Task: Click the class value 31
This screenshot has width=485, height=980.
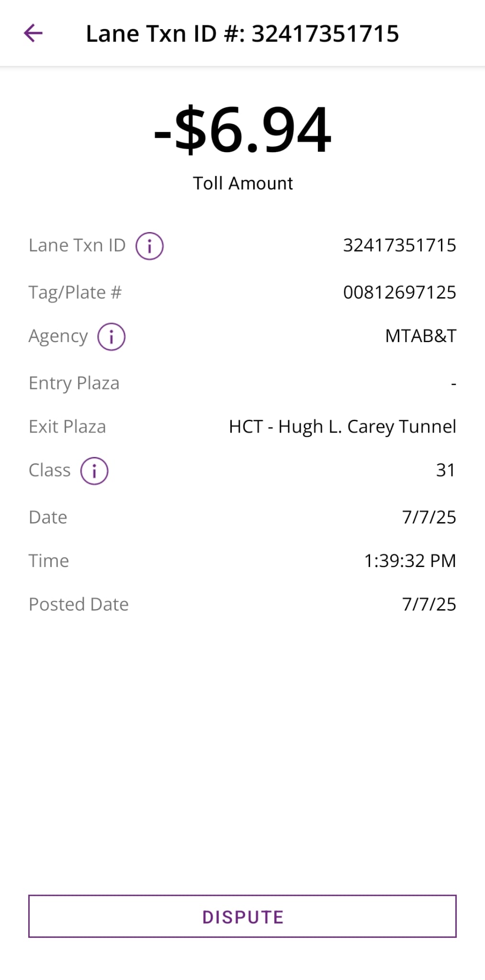Action: (445, 470)
